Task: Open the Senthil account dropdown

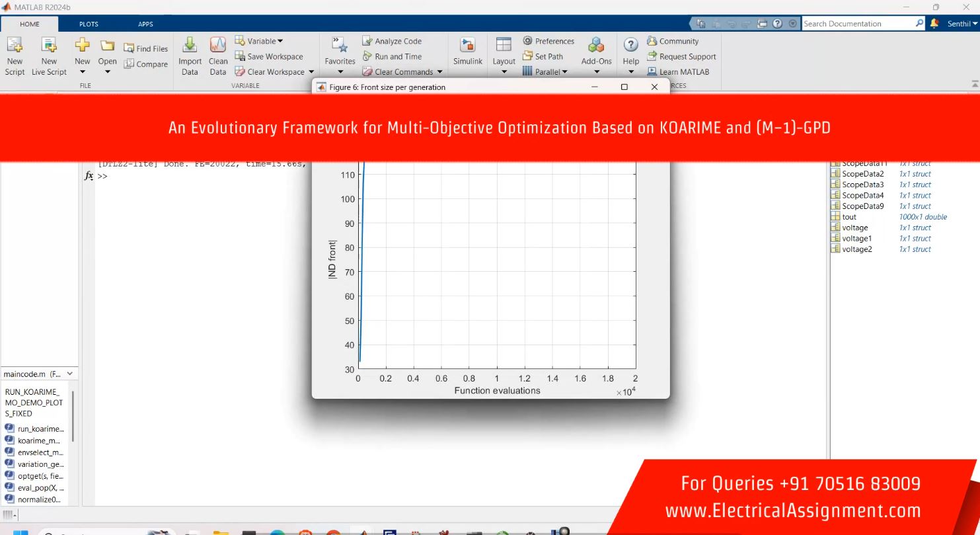Action: point(962,24)
